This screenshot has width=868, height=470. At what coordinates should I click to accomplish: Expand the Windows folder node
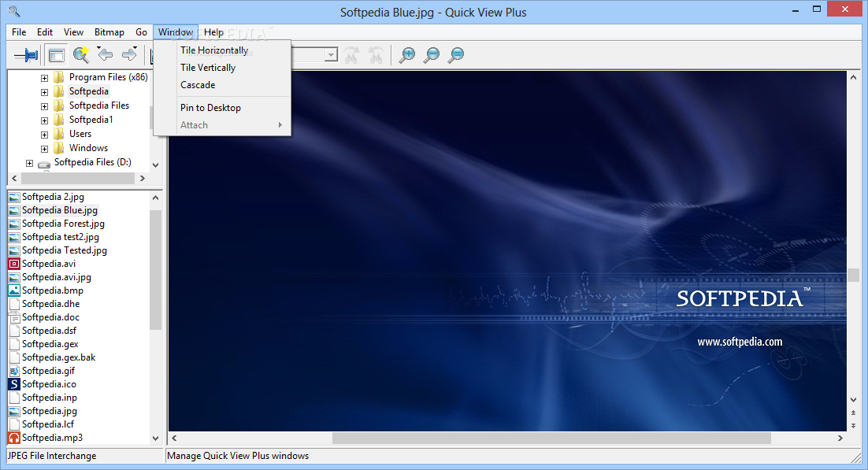click(44, 149)
